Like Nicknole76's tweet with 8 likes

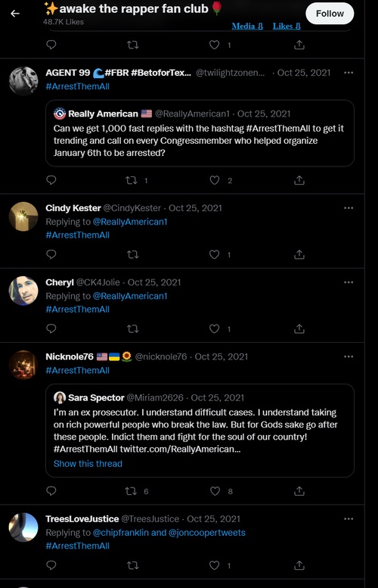pos(215,491)
